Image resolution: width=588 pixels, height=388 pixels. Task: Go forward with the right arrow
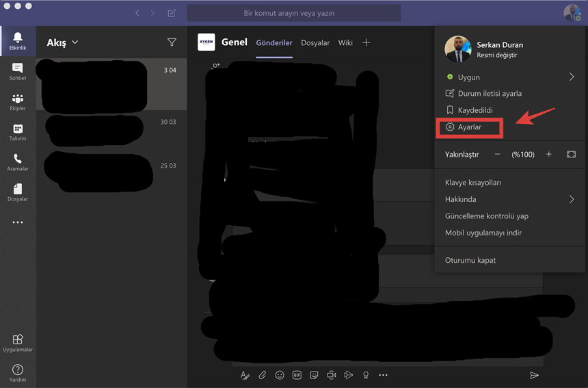[152, 13]
